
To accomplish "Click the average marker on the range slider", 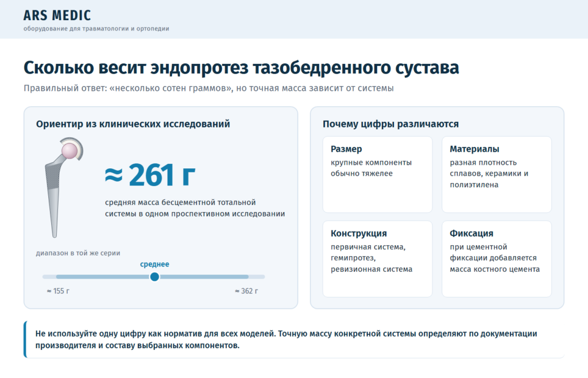I will pos(154,277).
